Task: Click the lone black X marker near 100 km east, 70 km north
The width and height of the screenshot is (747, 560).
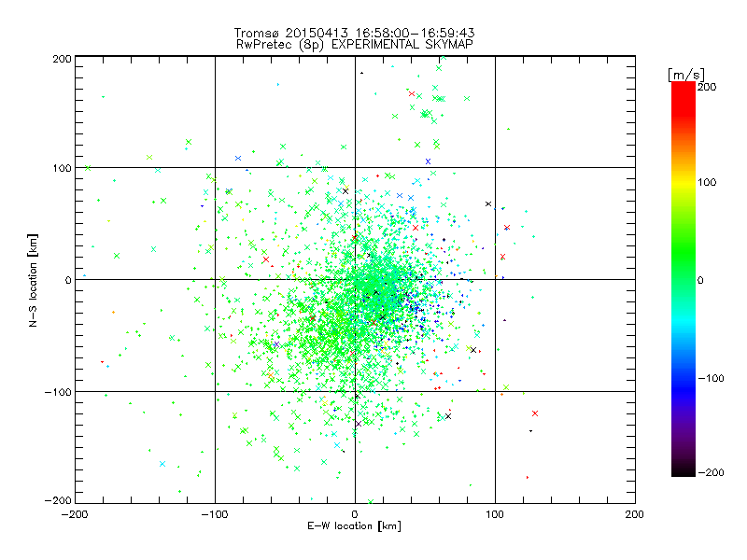Action: pyautogui.click(x=487, y=203)
